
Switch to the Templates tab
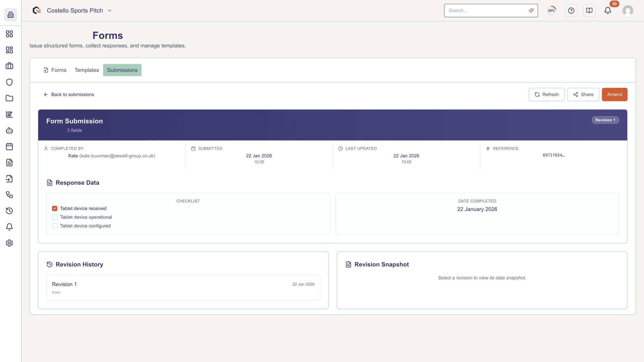click(86, 70)
